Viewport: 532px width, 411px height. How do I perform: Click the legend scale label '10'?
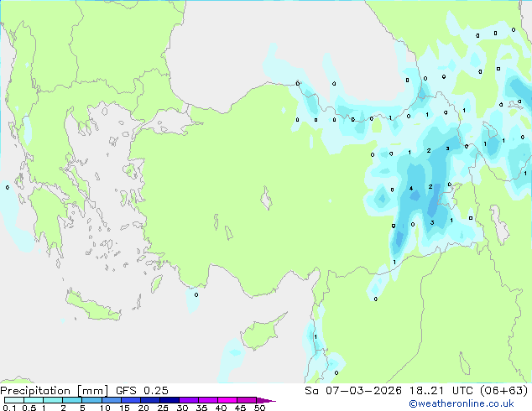pyautogui.click(x=105, y=408)
